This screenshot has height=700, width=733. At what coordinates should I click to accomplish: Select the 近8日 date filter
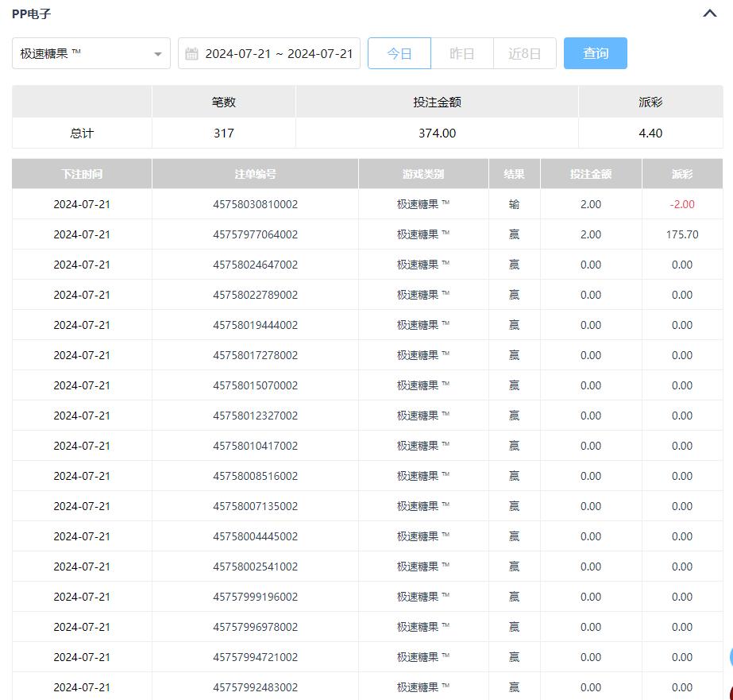[x=524, y=53]
